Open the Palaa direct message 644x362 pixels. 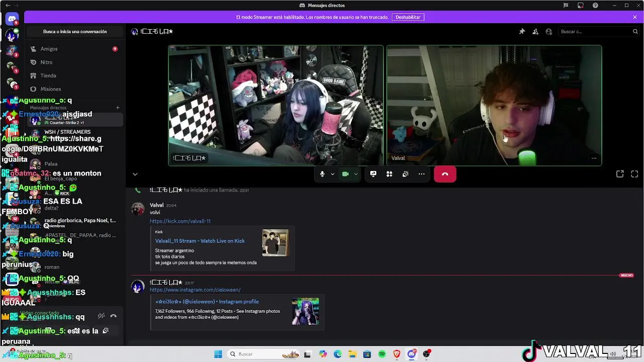74,164
